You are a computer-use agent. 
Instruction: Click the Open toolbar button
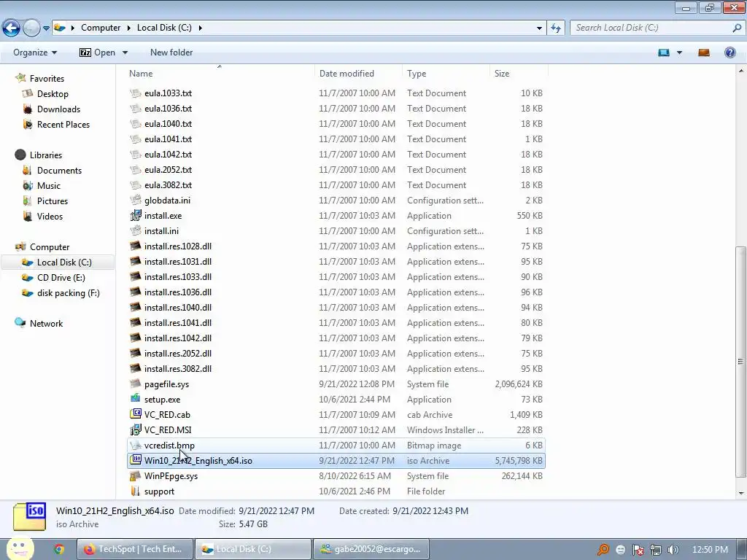click(x=97, y=52)
